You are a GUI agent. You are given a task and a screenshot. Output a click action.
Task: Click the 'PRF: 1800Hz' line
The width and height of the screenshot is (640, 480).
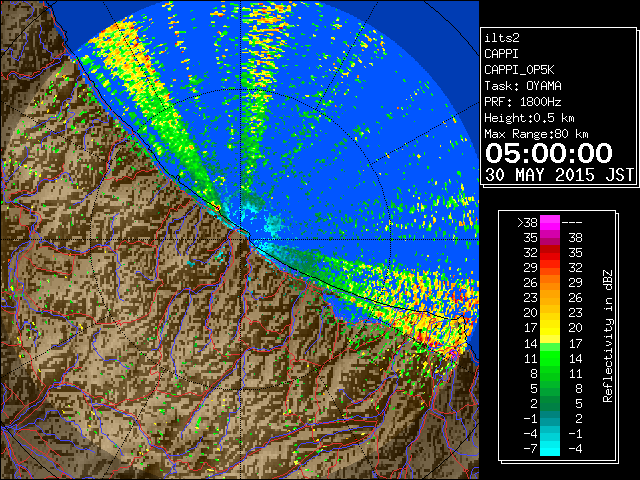pyautogui.click(x=523, y=102)
